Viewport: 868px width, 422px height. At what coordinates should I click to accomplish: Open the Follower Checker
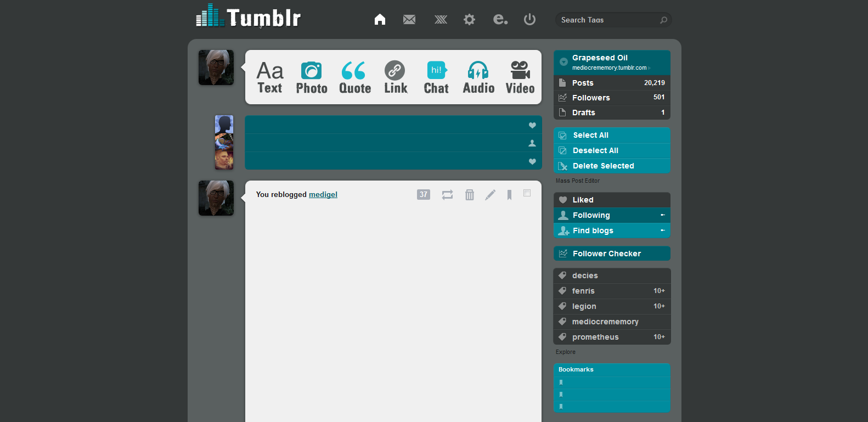click(612, 254)
